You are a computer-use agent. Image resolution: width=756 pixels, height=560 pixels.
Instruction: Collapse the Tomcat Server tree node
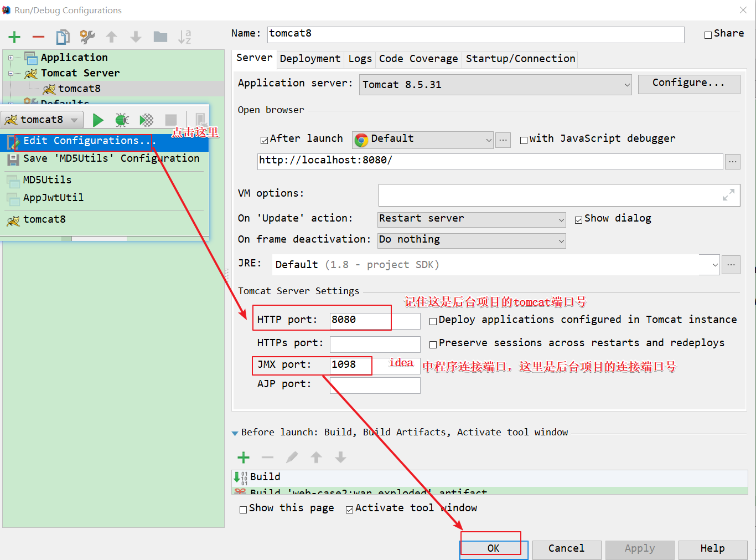point(11,73)
